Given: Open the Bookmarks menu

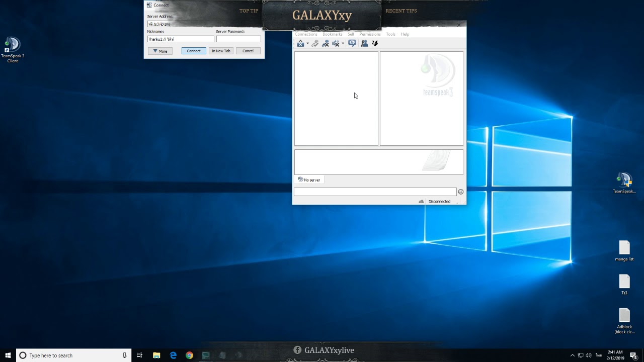Looking at the screenshot, I should pyautogui.click(x=332, y=34).
